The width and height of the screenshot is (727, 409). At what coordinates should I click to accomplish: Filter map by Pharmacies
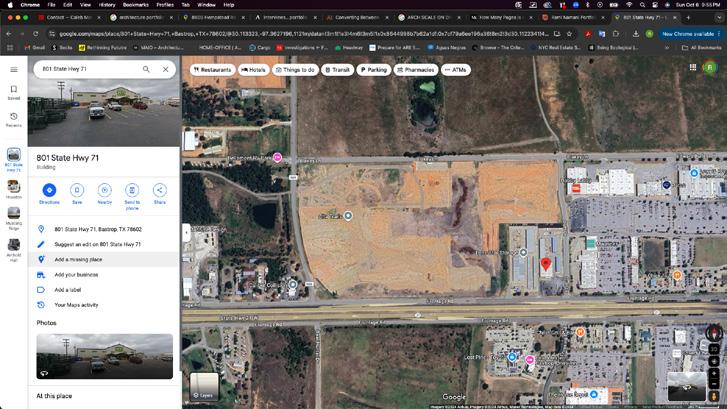click(x=416, y=70)
